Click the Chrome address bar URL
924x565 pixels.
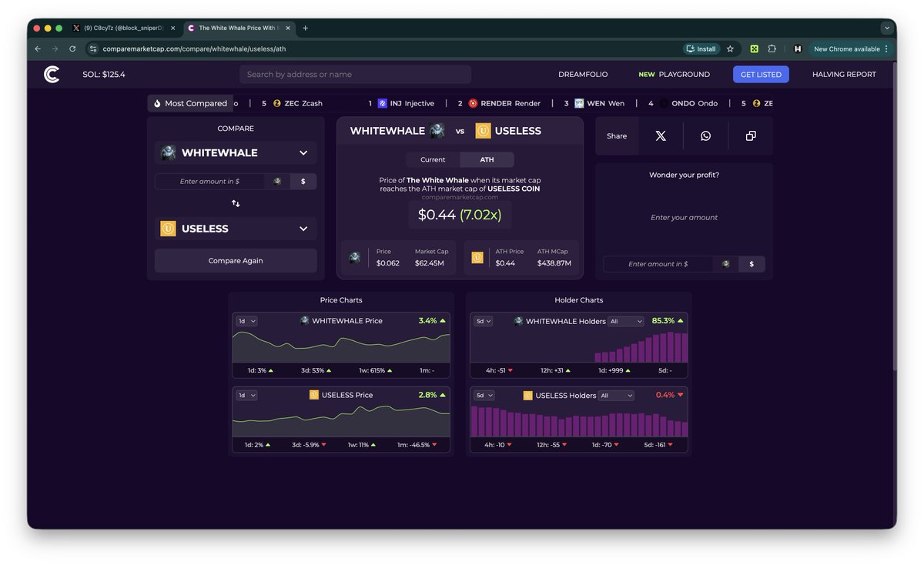point(194,48)
